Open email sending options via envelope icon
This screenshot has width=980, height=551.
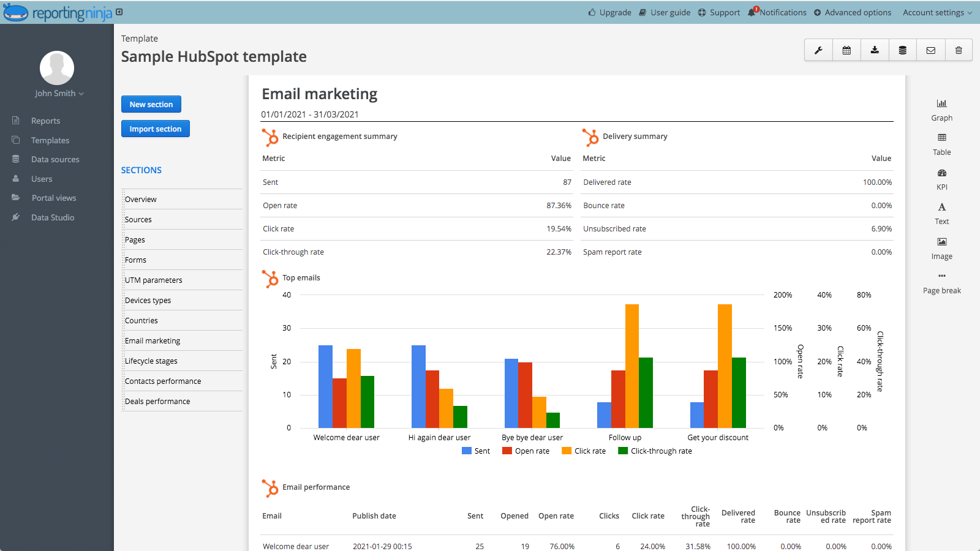930,50
